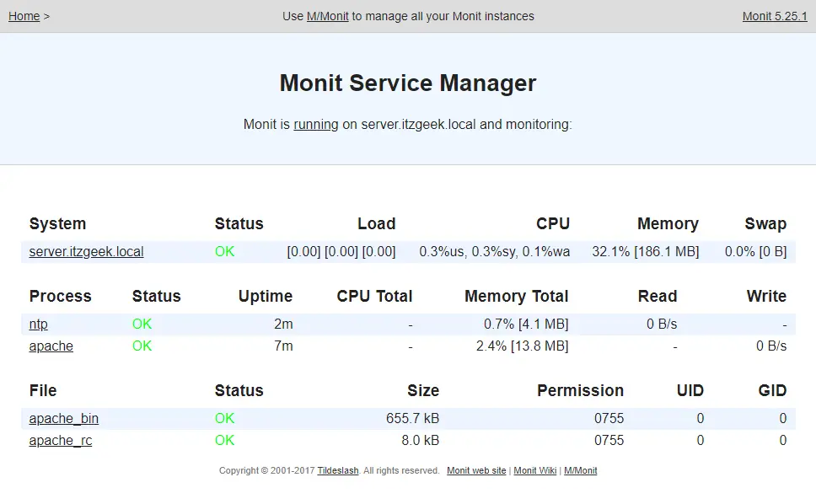The width and height of the screenshot is (816, 504).
Task: Select swap value 0.0% [0 B]
Action: (755, 252)
